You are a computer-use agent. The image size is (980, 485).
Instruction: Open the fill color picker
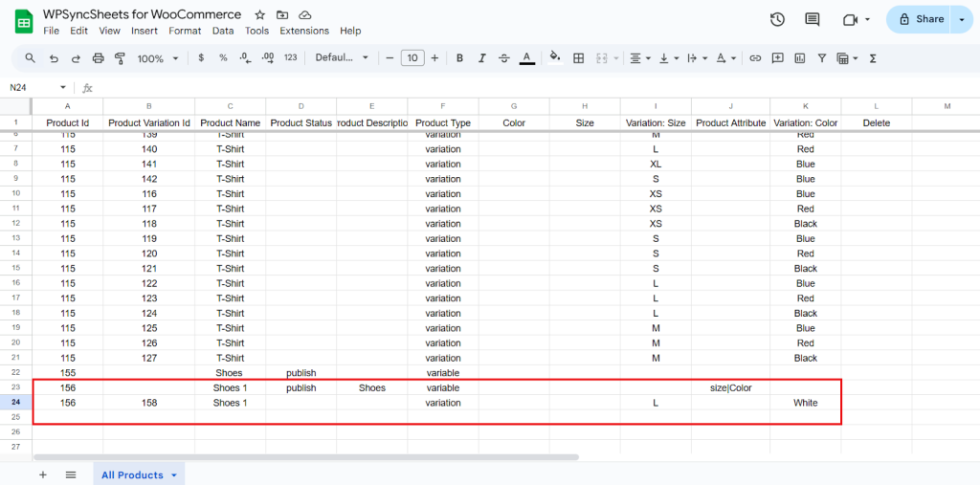pos(555,58)
